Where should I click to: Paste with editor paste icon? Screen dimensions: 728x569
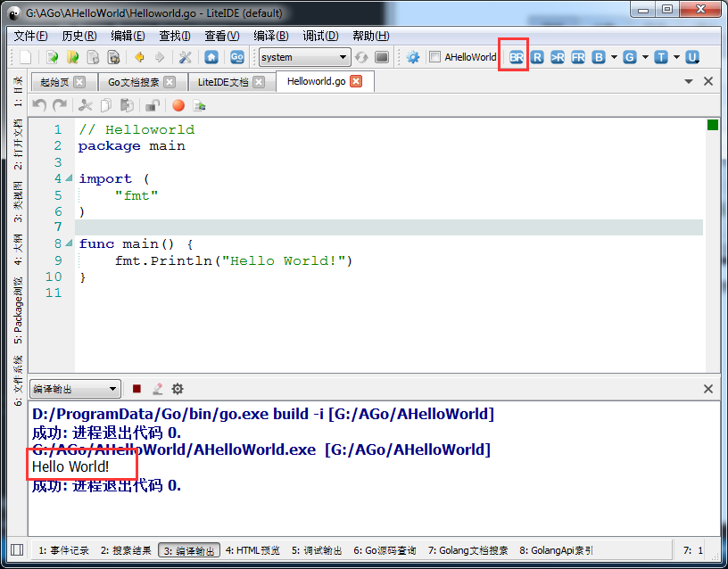pos(127,105)
